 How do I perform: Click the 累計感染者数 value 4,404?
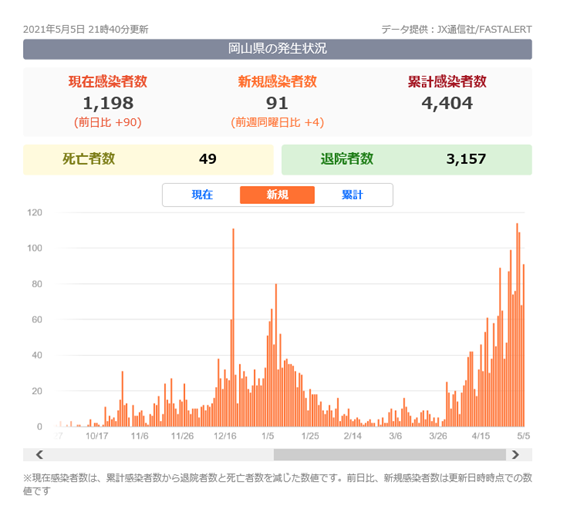pos(447,103)
